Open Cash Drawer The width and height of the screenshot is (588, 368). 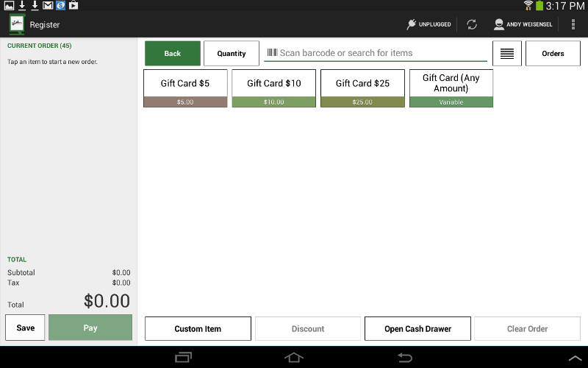(x=417, y=329)
